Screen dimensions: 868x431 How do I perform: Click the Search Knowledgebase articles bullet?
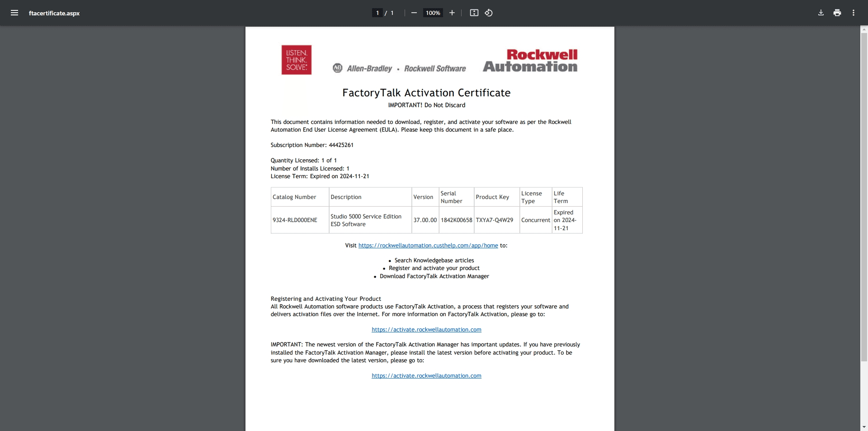point(434,260)
